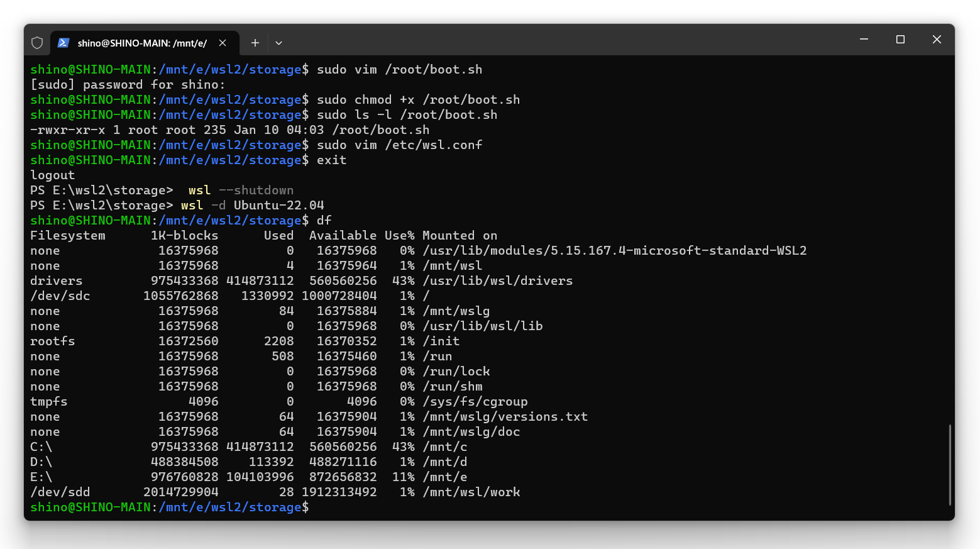Click the '/run/shm' mount path
980x549 pixels.
453,387
